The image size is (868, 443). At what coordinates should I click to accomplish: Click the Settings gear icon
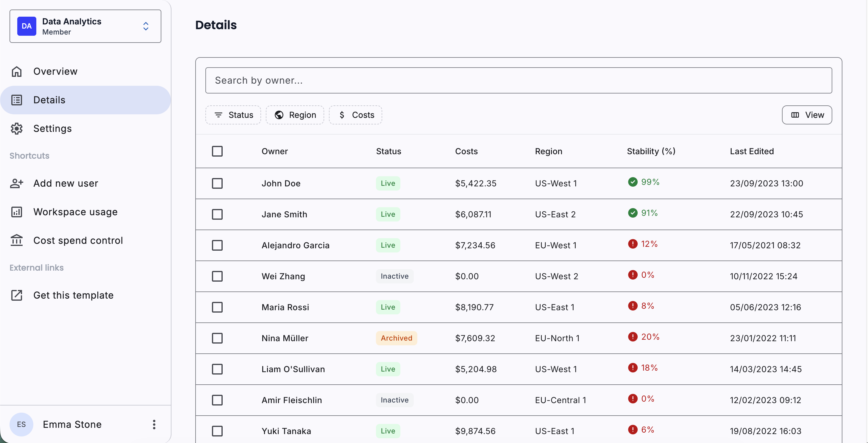click(x=16, y=128)
